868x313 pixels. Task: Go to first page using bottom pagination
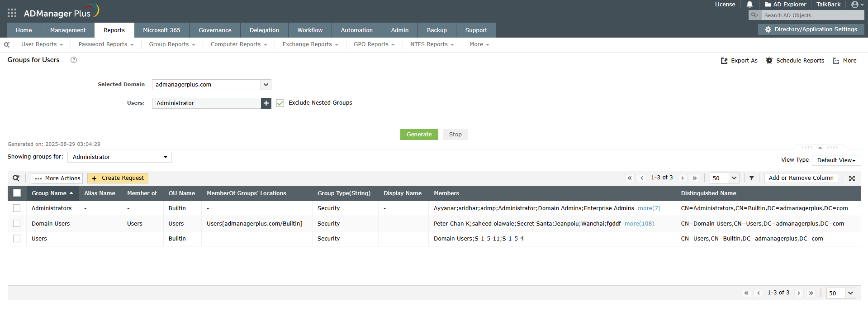click(746, 293)
